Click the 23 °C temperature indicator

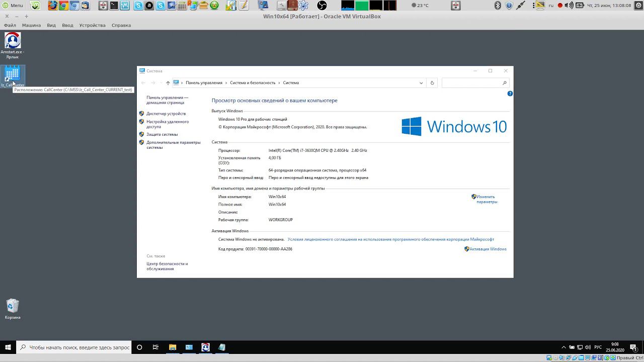click(420, 6)
